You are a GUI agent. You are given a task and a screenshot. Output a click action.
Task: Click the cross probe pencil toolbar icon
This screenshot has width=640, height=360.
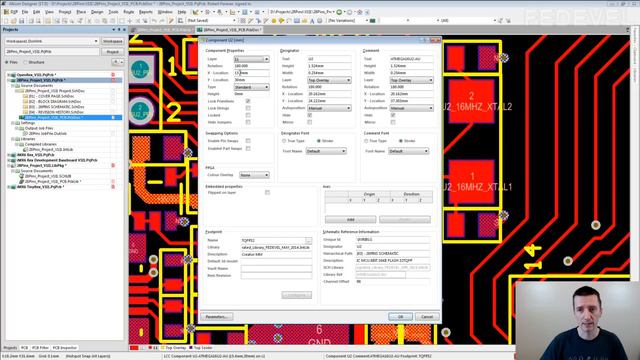tap(171, 20)
